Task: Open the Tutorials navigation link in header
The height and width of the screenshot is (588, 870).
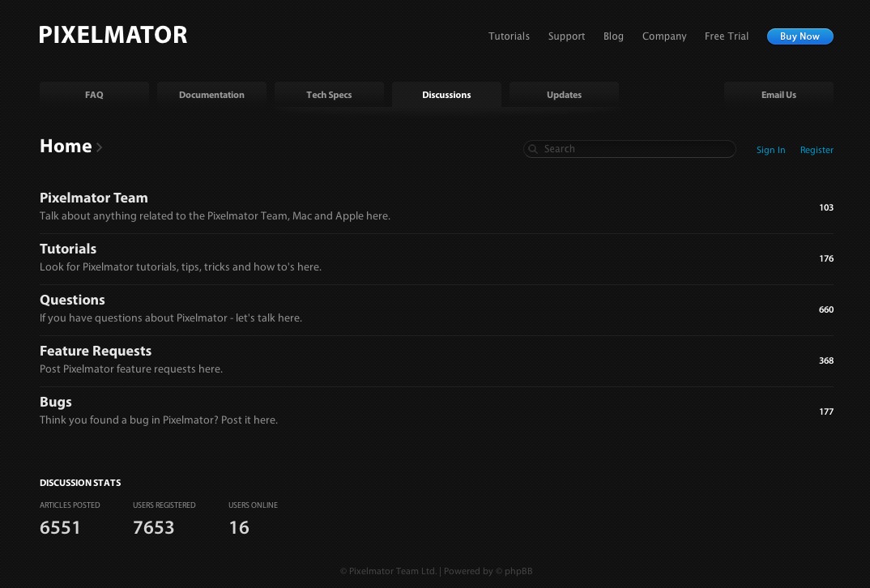Action: click(509, 36)
